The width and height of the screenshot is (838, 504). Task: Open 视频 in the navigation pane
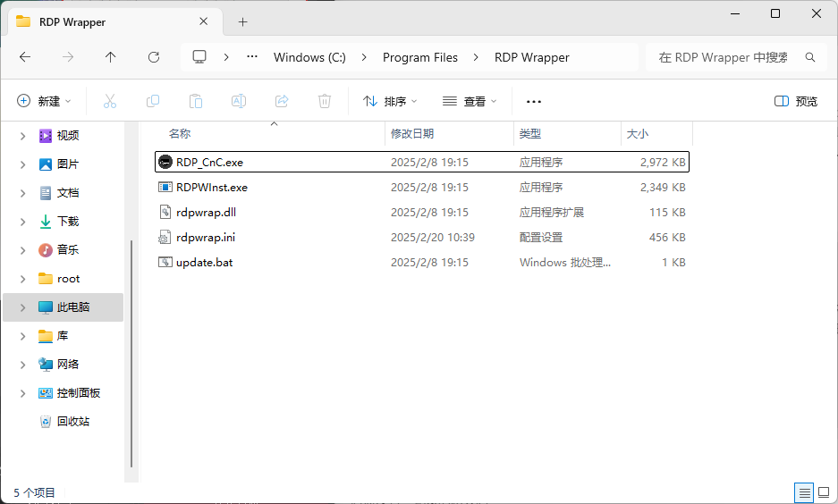pos(68,136)
